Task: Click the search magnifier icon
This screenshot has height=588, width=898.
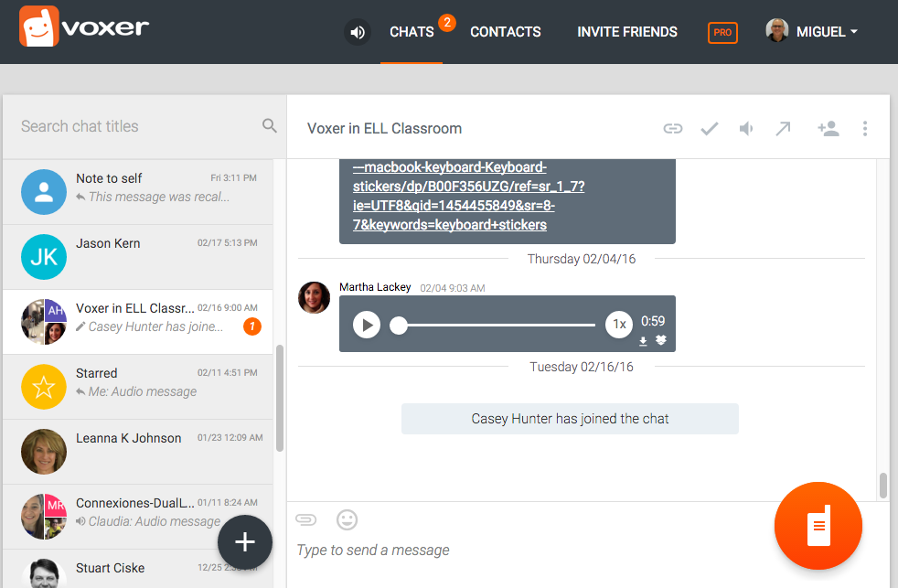Action: [x=269, y=126]
